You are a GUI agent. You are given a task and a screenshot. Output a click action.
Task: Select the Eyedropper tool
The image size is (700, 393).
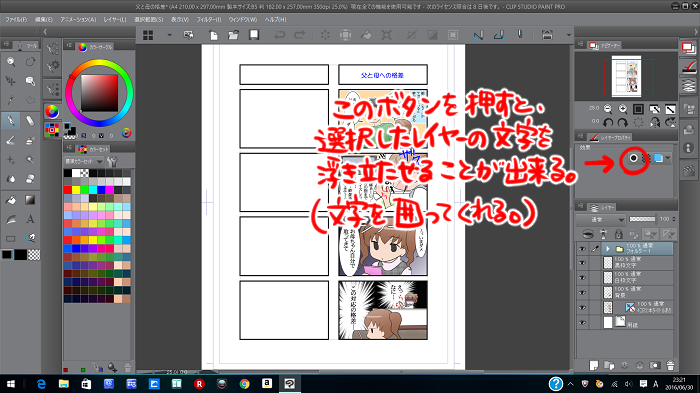click(11, 100)
